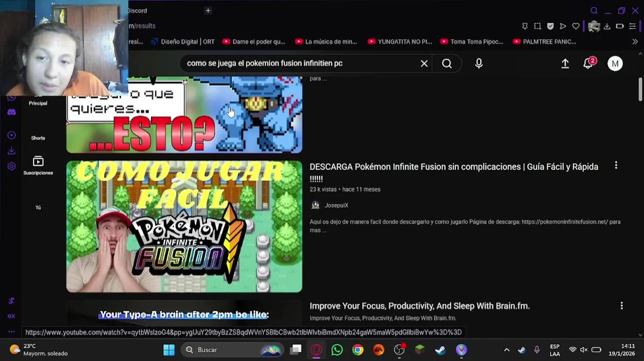This screenshot has width=644, height=361.
Task: Open Task View from the taskbar
Action: point(296,349)
